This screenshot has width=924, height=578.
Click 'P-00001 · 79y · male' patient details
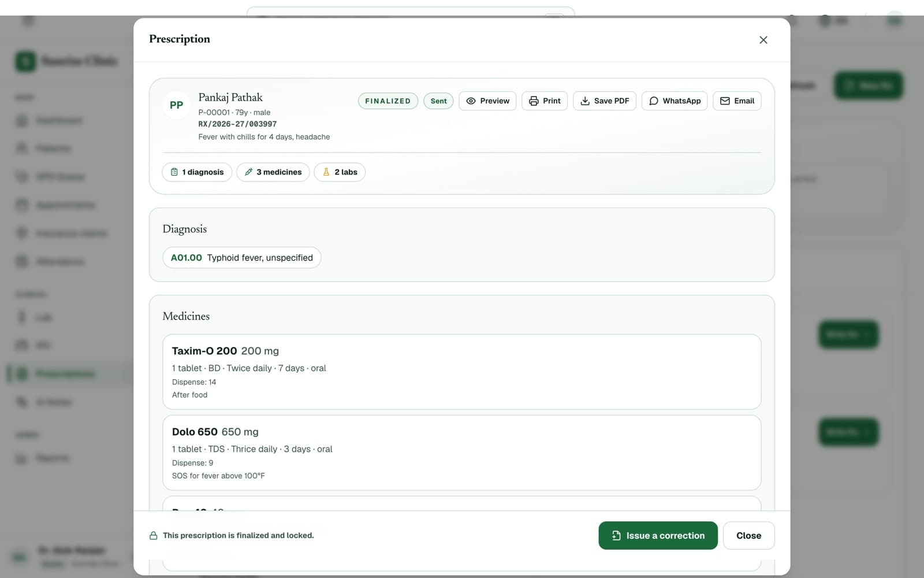[x=234, y=113]
